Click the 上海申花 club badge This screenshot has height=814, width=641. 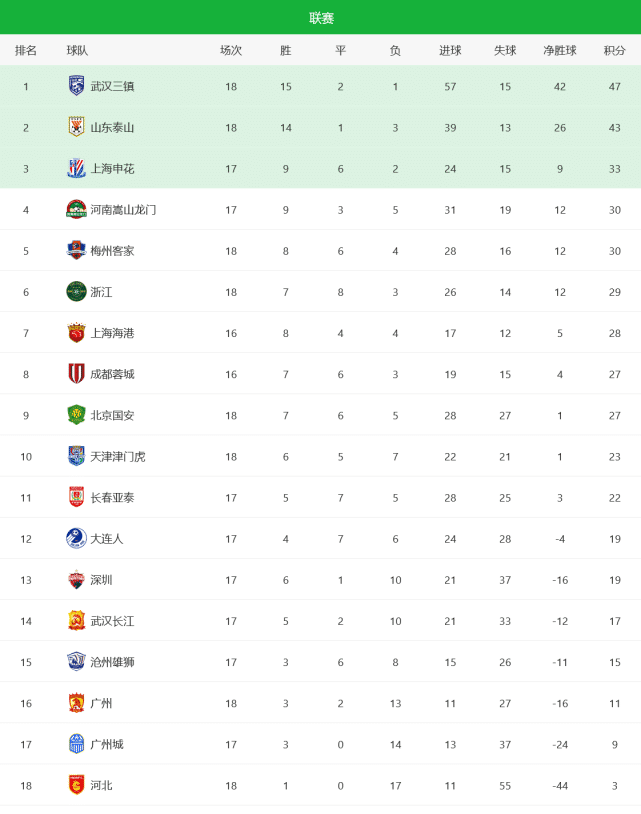pos(76,168)
